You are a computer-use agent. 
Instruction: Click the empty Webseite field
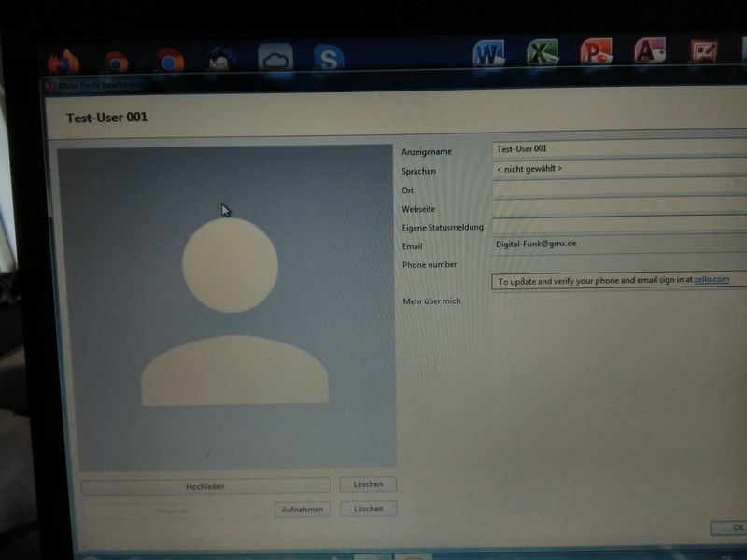(x=619, y=206)
